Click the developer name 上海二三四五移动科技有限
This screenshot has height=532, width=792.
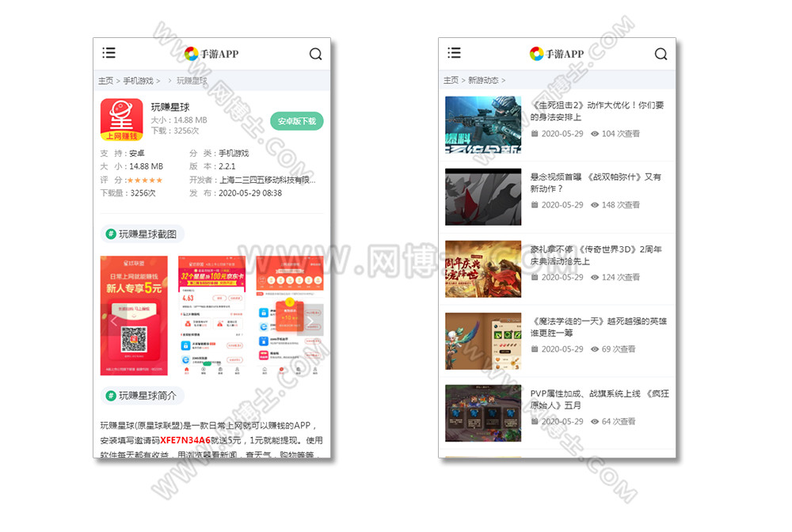268,180
